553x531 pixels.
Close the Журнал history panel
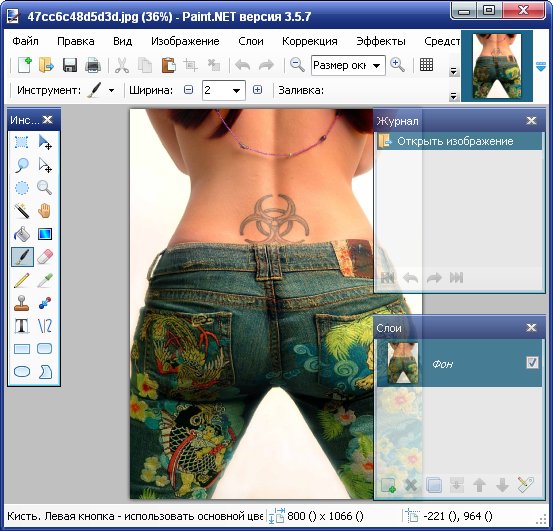[531, 121]
